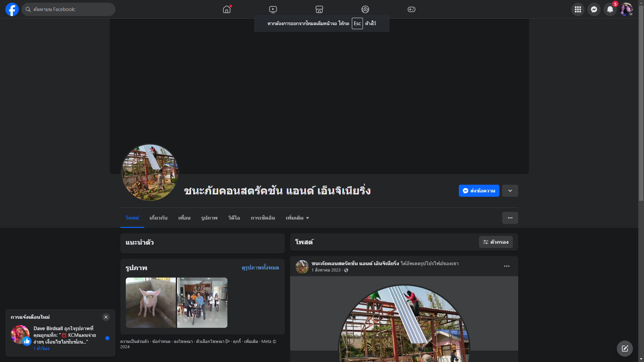Click ดูรูปภาพทั้งหมด link
644x362 pixels.
(x=260, y=267)
